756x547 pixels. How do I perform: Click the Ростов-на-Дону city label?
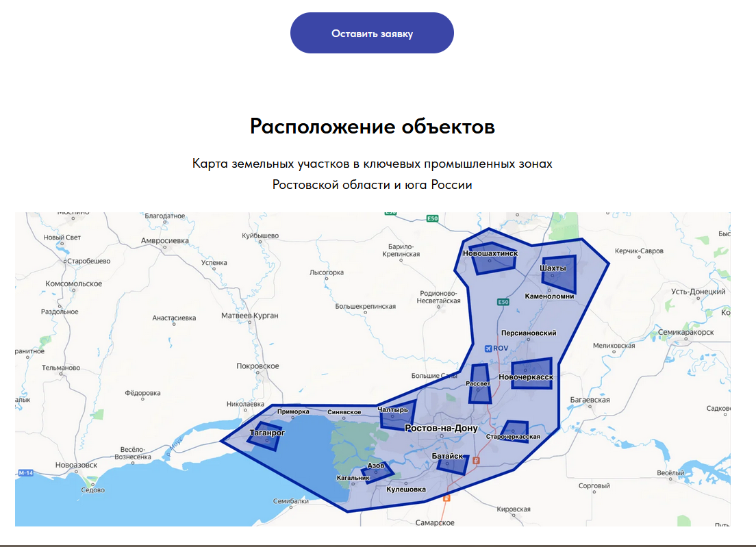(441, 428)
